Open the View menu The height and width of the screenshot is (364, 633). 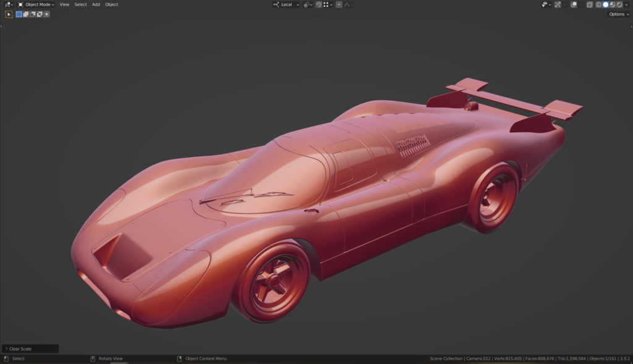point(64,4)
